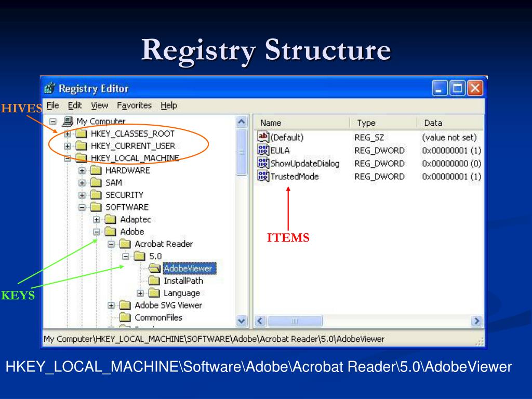Viewport: 532px width, 399px height.
Task: Minimize the Registry Editor window
Action: pos(439,88)
